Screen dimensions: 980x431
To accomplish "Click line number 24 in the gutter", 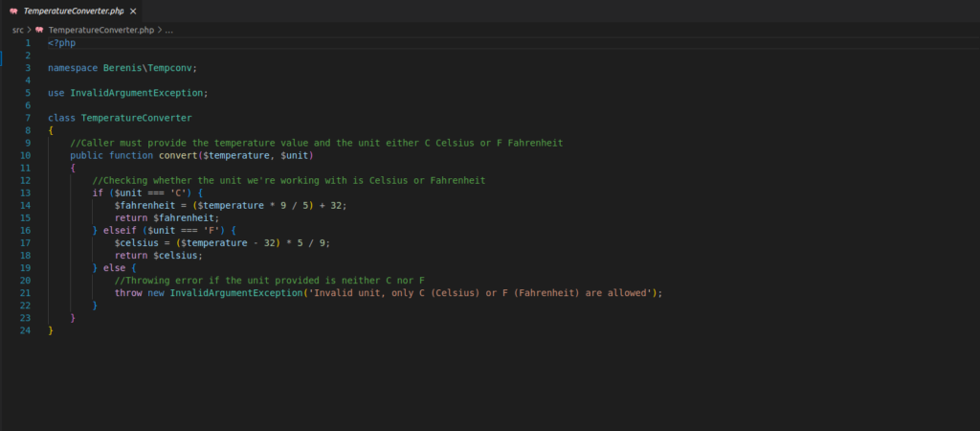I will 26,331.
